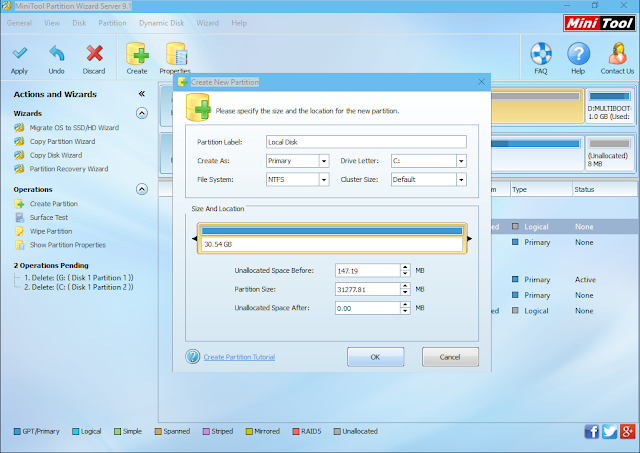Select the Wipe Partition operation
The height and width of the screenshot is (453, 640).
51,231
